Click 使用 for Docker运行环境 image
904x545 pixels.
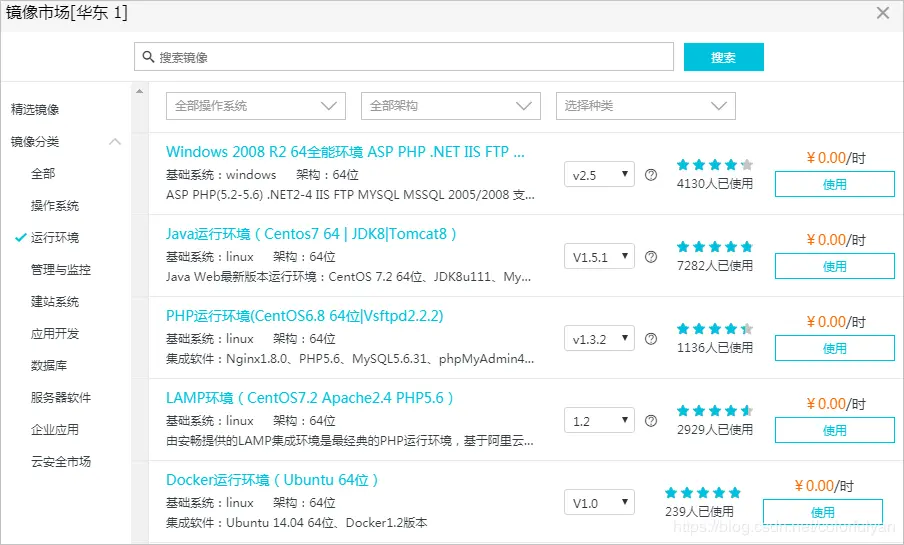pos(823,512)
